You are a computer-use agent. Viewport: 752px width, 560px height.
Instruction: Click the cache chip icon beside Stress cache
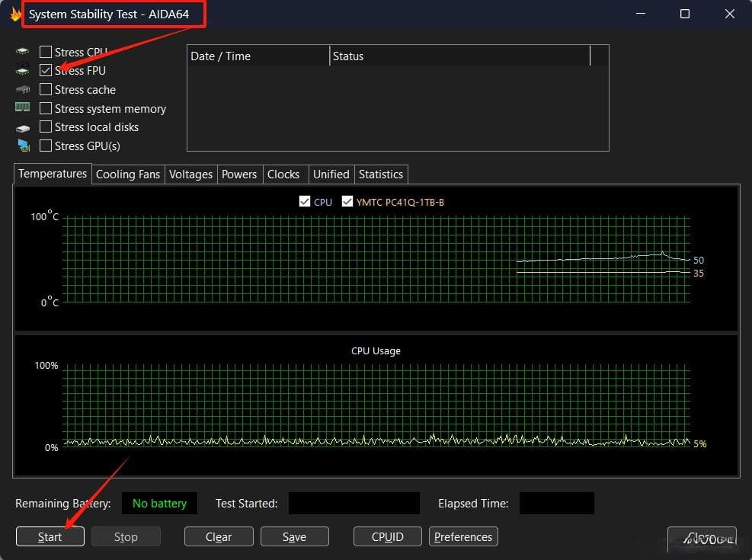pyautogui.click(x=23, y=89)
